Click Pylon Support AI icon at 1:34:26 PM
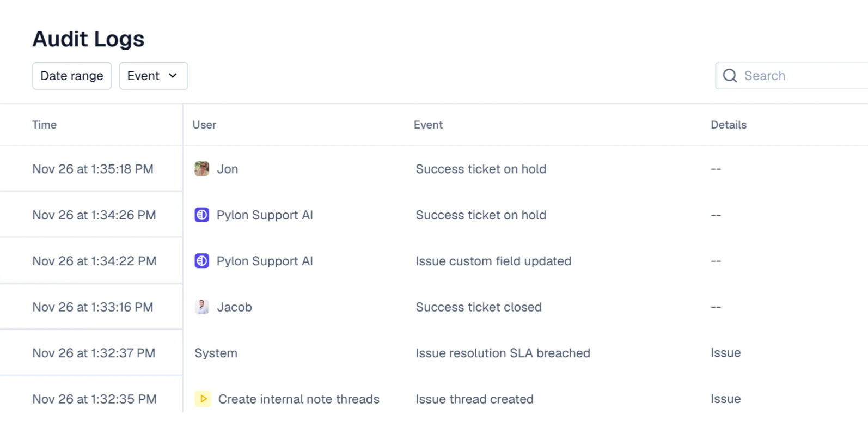This screenshot has width=868, height=433. point(201,215)
